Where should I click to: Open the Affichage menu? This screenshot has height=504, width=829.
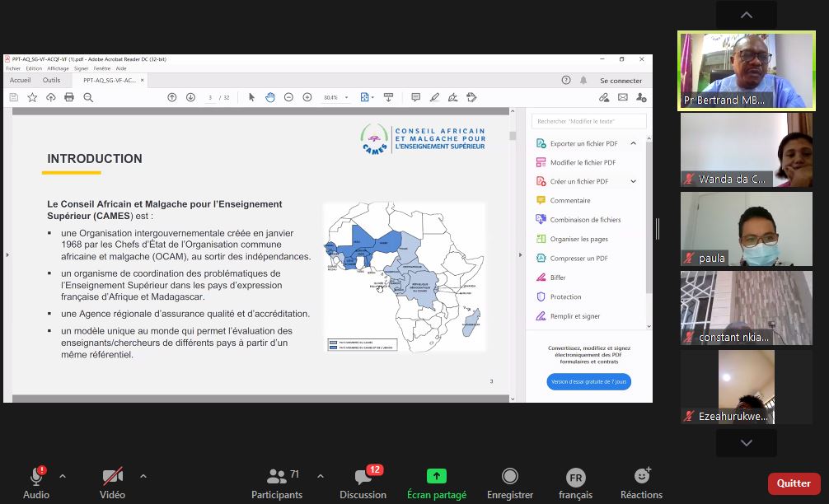[58, 68]
